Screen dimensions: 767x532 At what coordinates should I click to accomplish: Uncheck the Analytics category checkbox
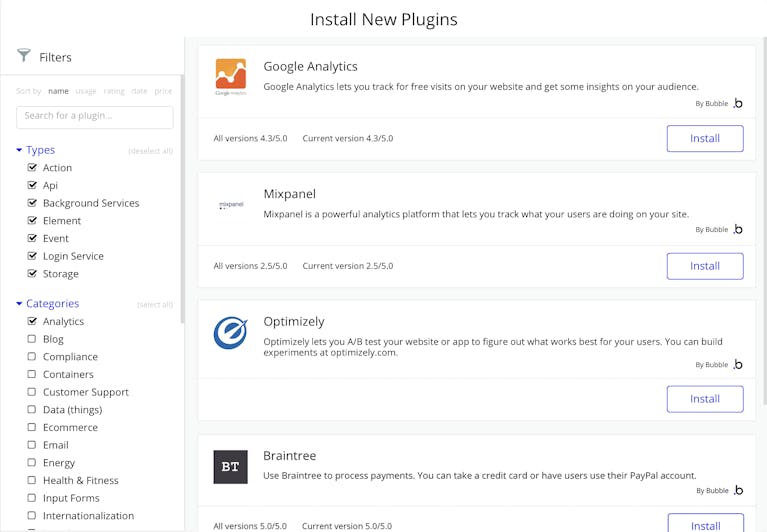(x=32, y=321)
